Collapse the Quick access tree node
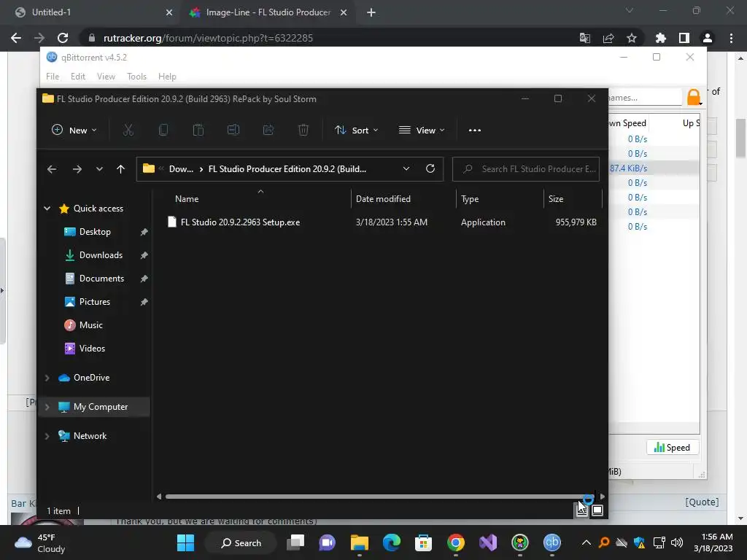 47,208
